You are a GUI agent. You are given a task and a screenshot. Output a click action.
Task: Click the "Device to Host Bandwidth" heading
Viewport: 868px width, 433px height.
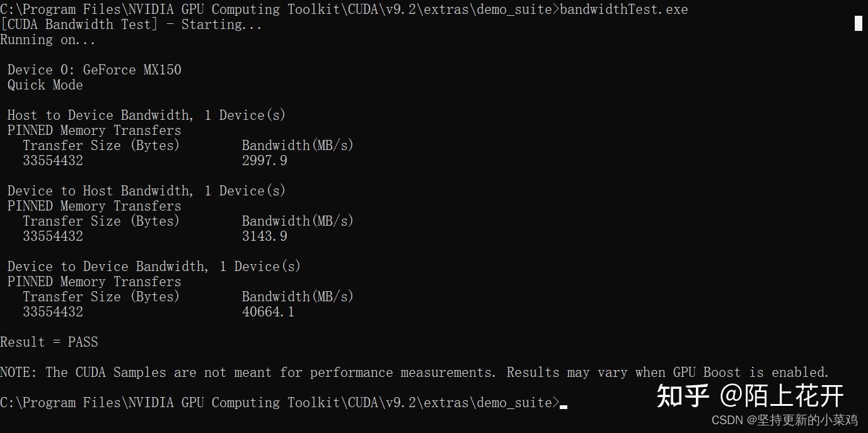100,191
